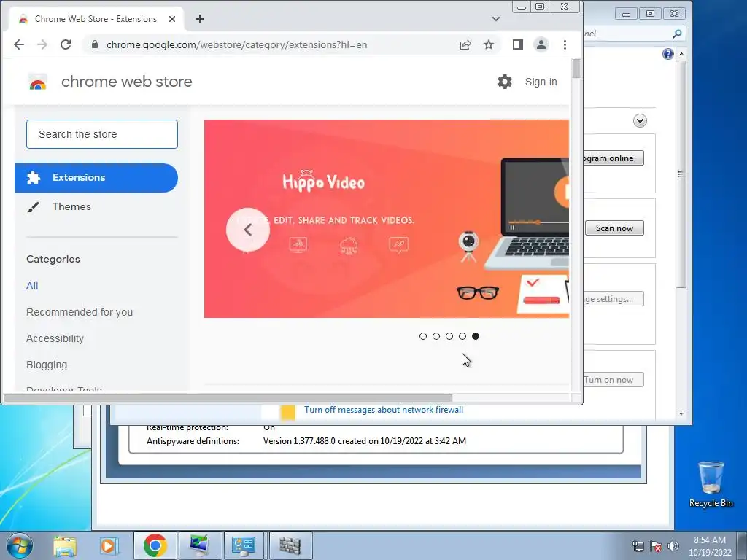The image size is (747, 560).
Task: Click Turn on now in Action Center window
Action: [613, 380]
